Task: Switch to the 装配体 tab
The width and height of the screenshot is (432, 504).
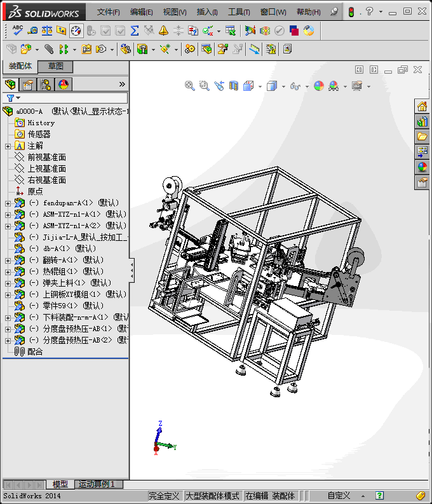Action: pyautogui.click(x=20, y=66)
